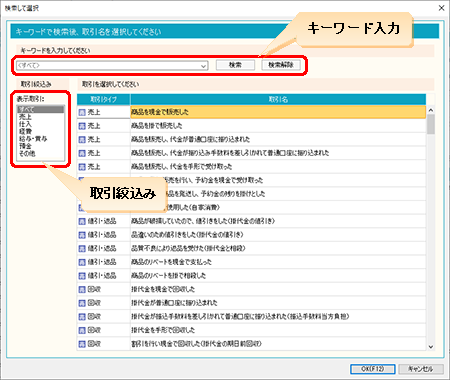Click the transaction list scroll down arrow
The height and width of the screenshot is (380, 450).
tap(431, 347)
